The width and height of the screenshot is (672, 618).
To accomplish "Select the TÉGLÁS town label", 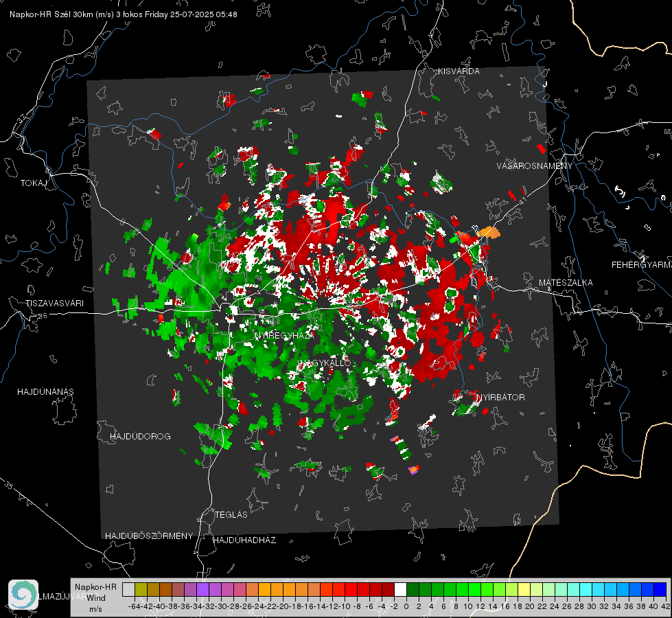I will pyautogui.click(x=231, y=514).
